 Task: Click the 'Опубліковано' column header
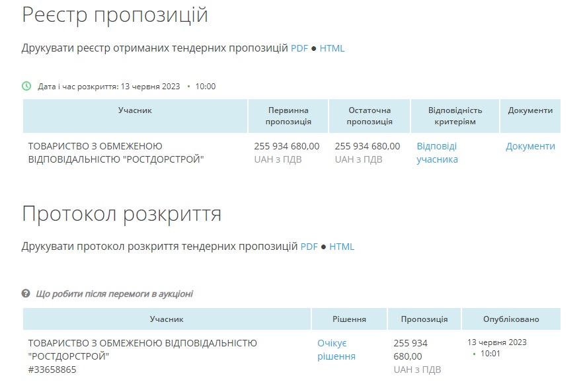point(511,319)
